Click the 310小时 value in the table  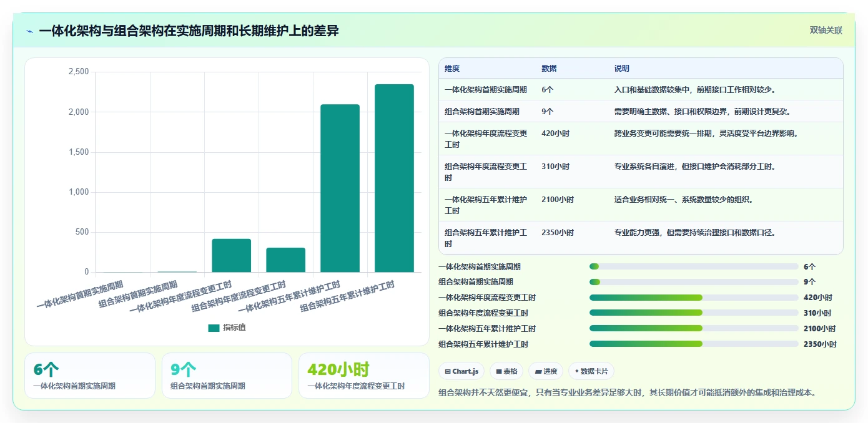point(556,167)
